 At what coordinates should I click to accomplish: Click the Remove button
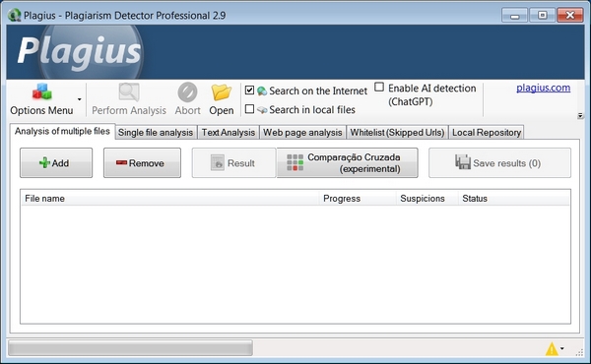click(142, 163)
